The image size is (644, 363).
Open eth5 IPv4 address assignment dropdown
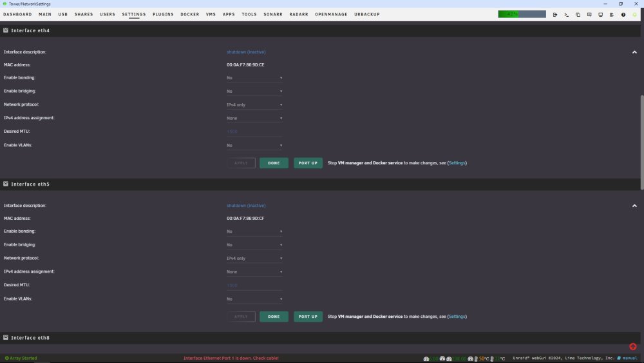[x=254, y=271]
